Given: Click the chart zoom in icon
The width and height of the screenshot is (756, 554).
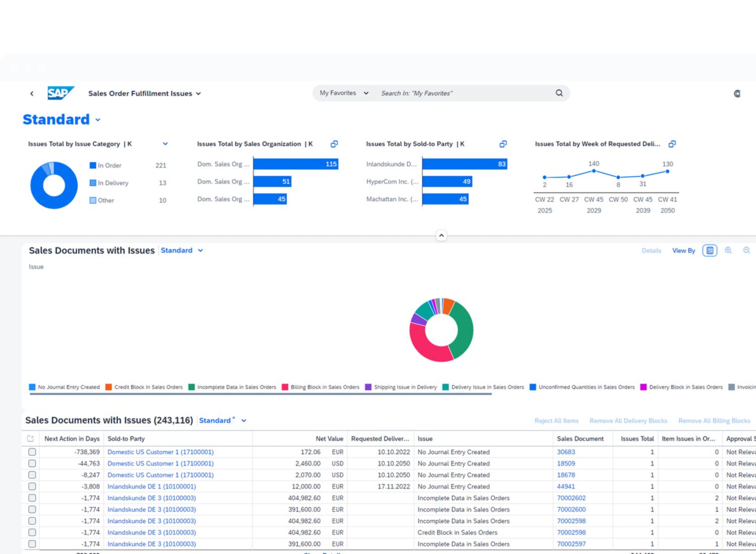Looking at the screenshot, I should pyautogui.click(x=728, y=250).
